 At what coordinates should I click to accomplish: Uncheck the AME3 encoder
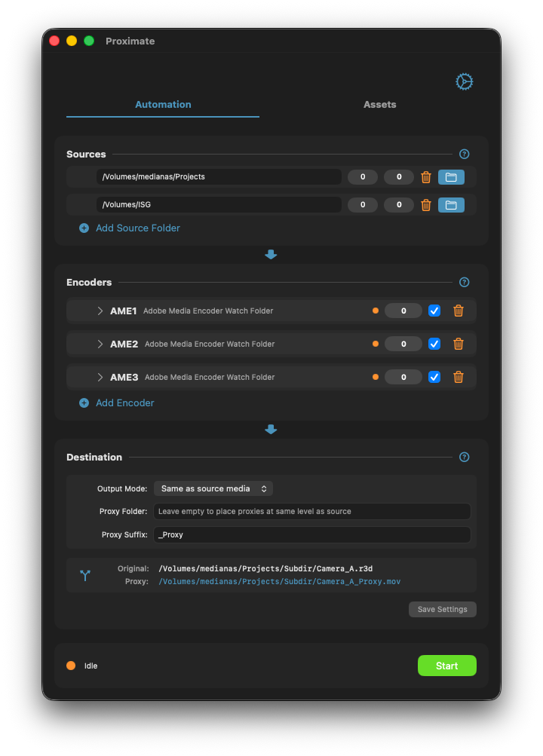pos(434,377)
